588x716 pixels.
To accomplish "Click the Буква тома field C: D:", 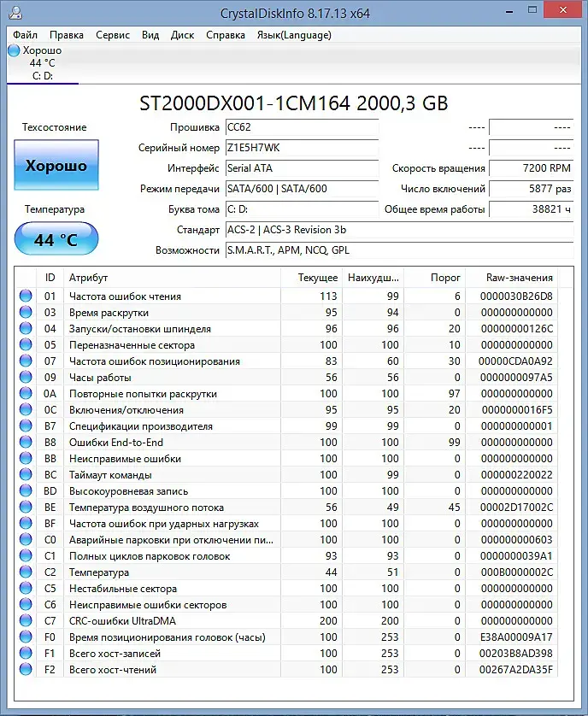I will [302, 209].
